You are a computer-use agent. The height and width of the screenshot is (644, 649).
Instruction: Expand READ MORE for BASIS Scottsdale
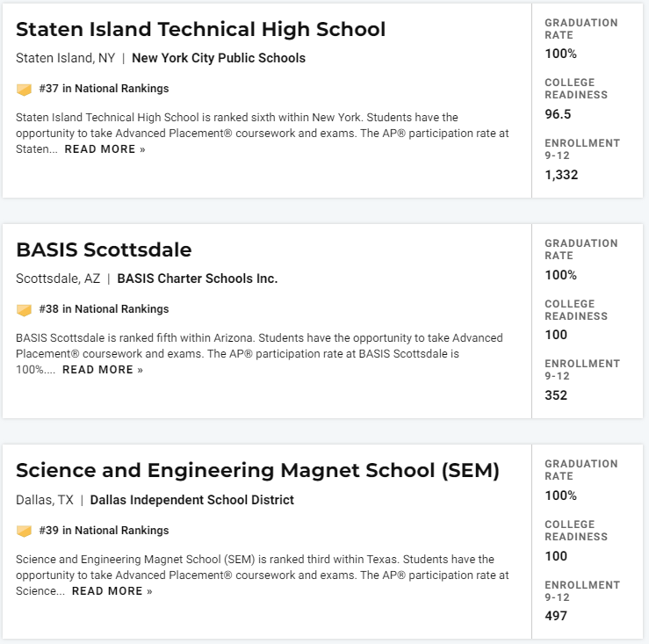pos(103,369)
